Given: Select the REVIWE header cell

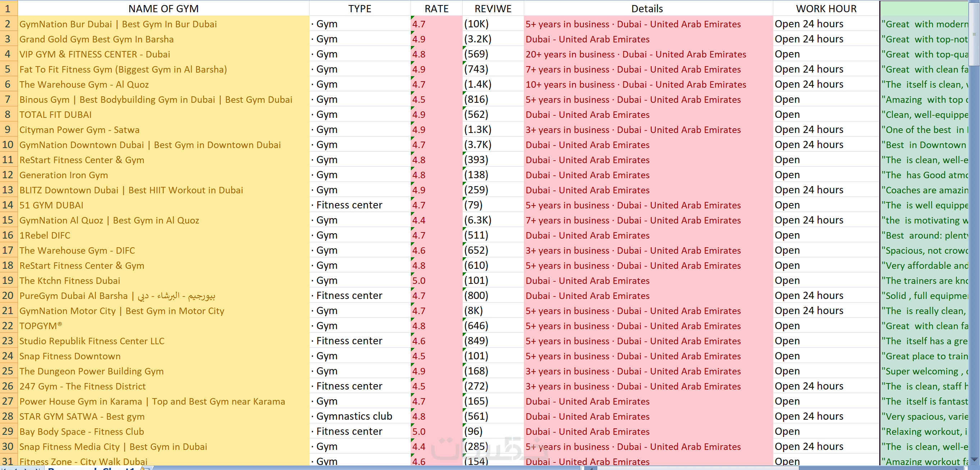Looking at the screenshot, I should [x=493, y=8].
